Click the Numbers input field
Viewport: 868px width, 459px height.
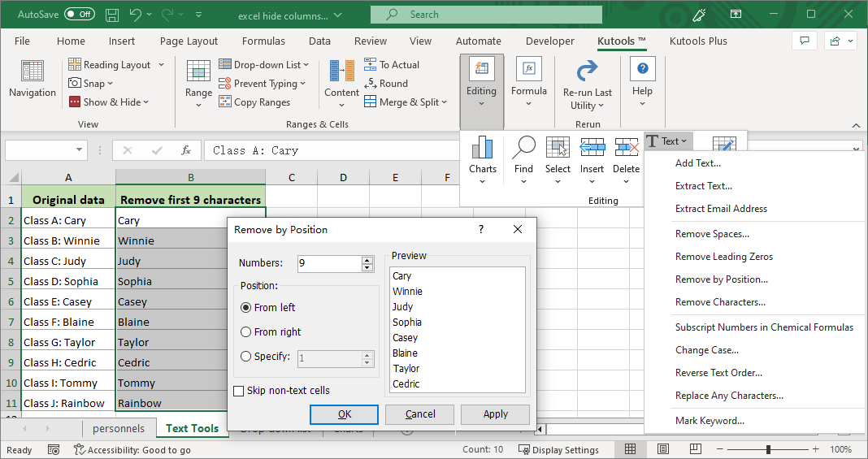click(x=329, y=264)
